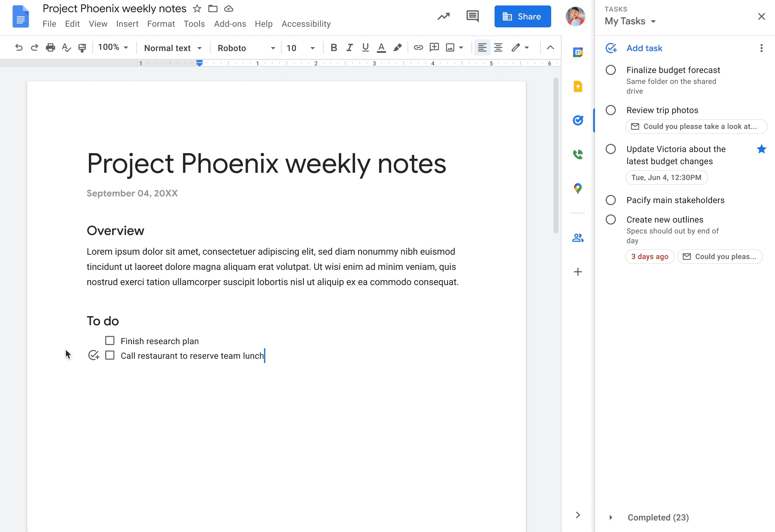This screenshot has height=532, width=775.
Task: Click the text color swatch icon
Action: point(381,47)
